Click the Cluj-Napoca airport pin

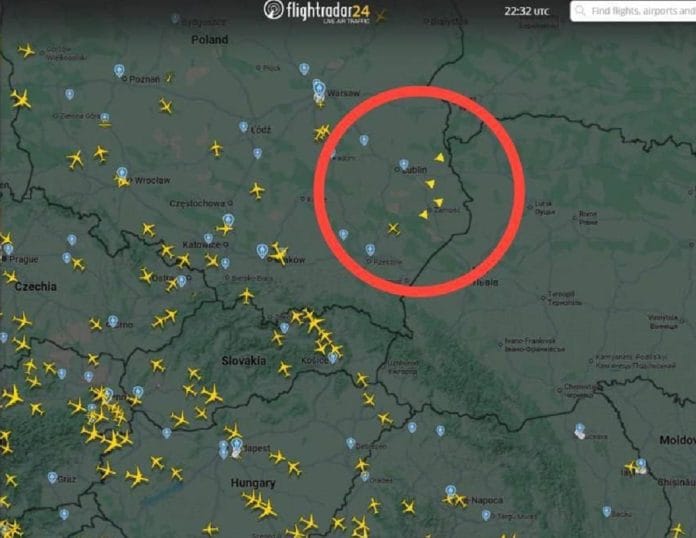(x=451, y=491)
